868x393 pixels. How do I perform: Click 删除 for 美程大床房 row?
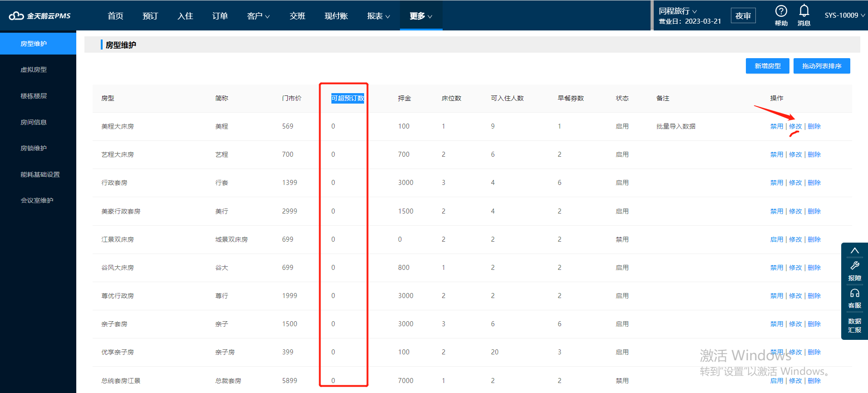pos(814,126)
